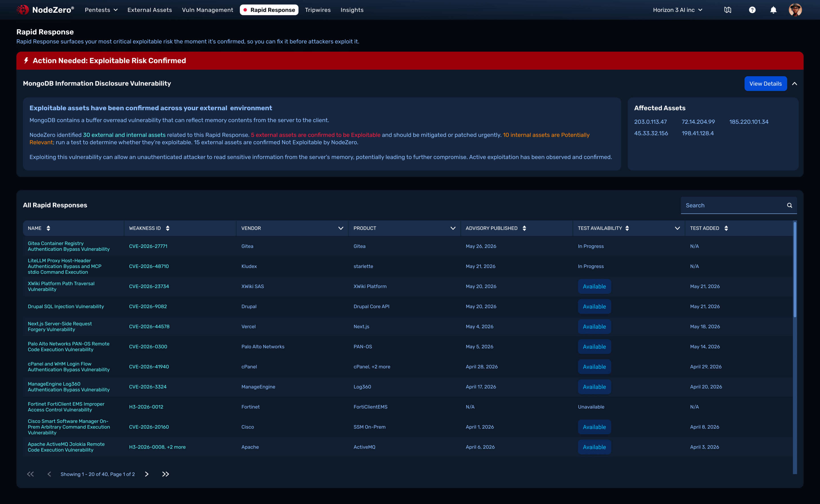Select the Rapid Response tab

[x=269, y=10]
